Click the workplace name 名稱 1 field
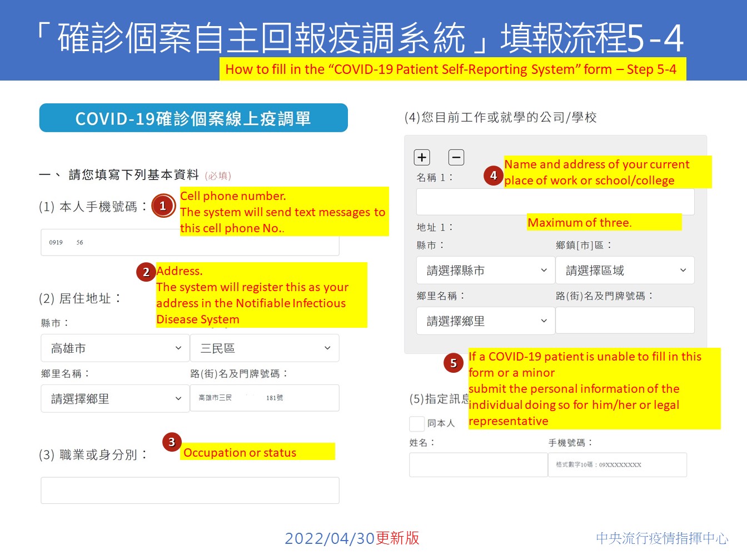Screen dimensions: 747x560 click(x=555, y=203)
